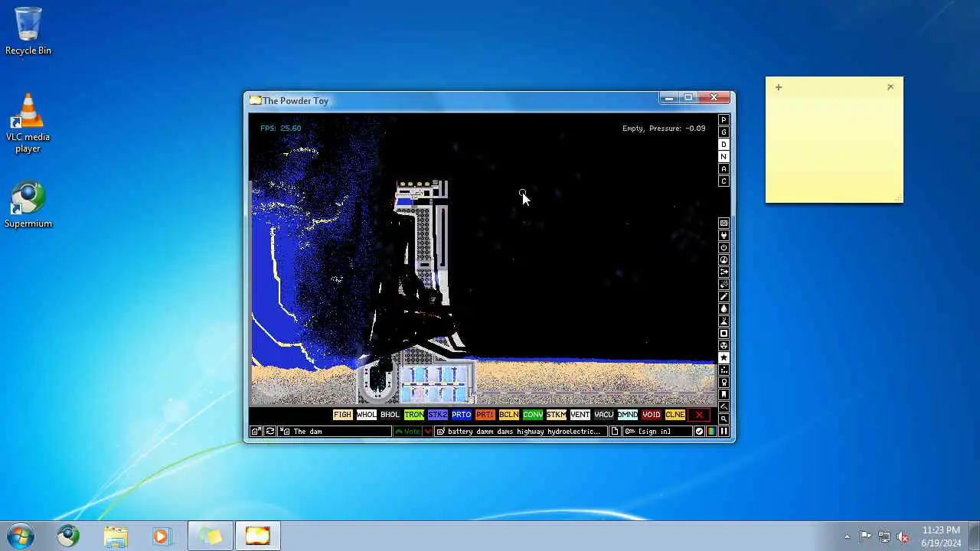Screen dimensions: 980x551
Task: Click the taskbar clock 11:23 PM
Action: click(x=941, y=536)
